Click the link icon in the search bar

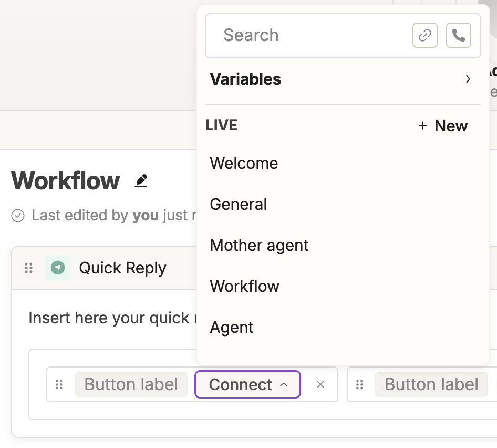coord(425,36)
